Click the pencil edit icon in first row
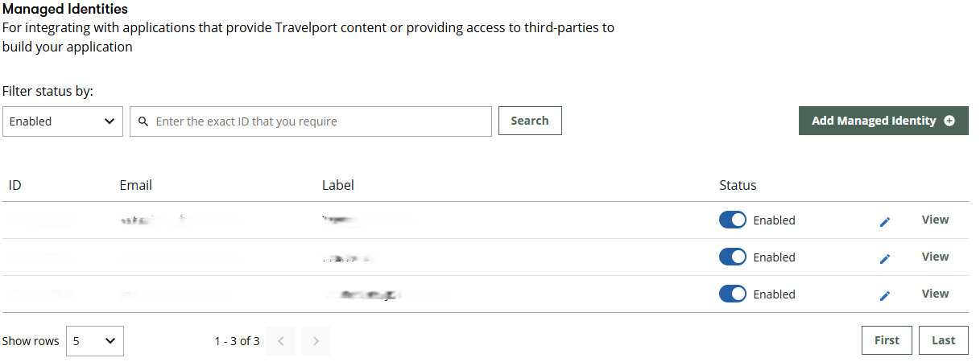The image size is (980, 362). [885, 221]
